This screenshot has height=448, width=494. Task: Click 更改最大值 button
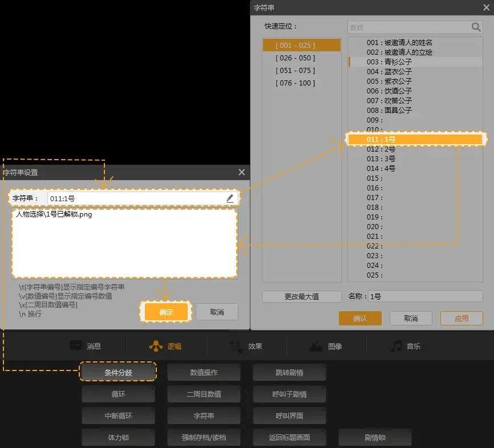[x=301, y=296]
